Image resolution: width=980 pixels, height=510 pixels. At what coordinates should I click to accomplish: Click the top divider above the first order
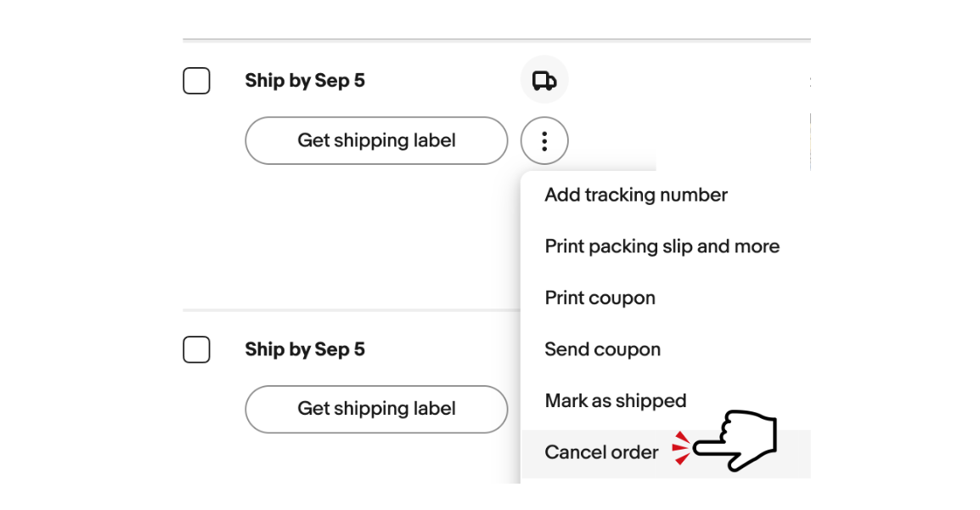[x=496, y=40]
